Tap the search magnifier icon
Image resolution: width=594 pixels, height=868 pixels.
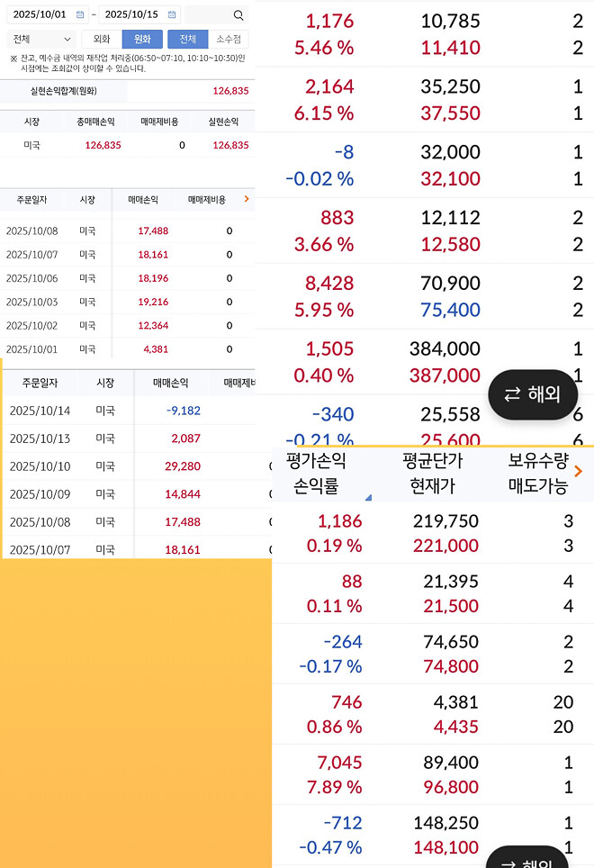tap(238, 14)
